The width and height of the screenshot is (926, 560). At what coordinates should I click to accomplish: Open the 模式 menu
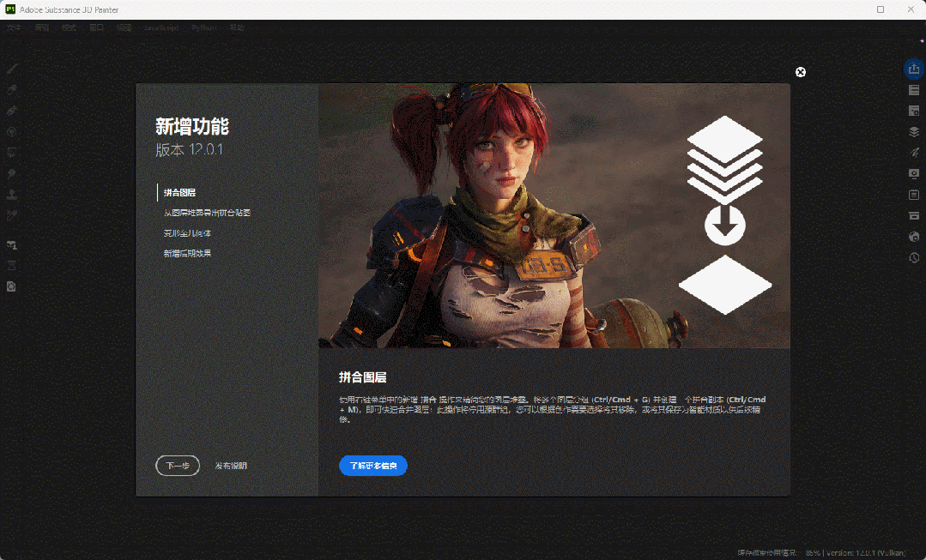(x=69, y=27)
